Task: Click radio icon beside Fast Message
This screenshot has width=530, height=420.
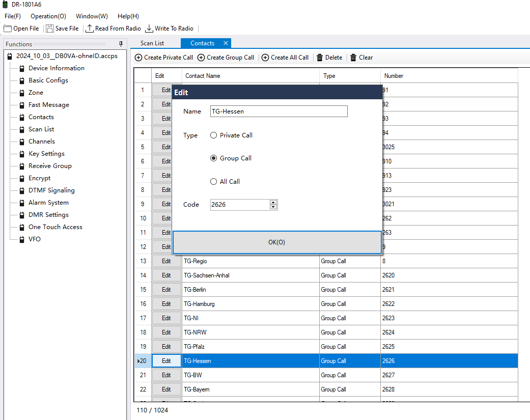Action: pyautogui.click(x=22, y=105)
